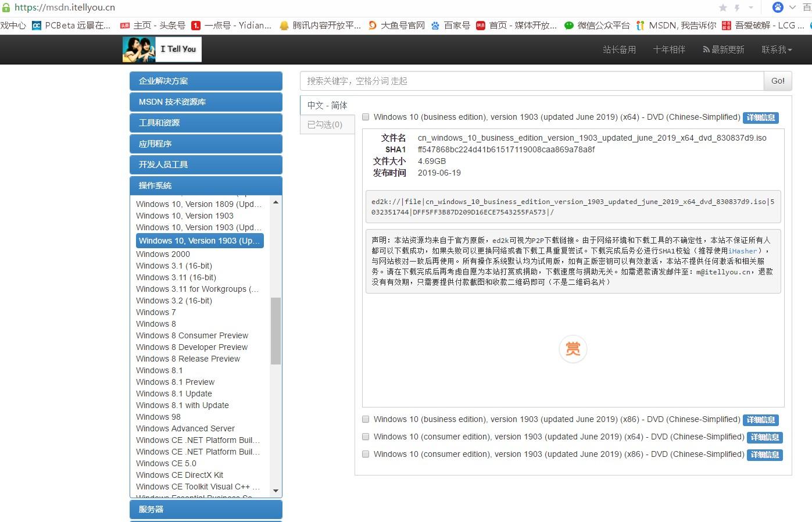Select Windows 3.11 for Workgroups entry
Viewport: 812px width, 522px height.
click(x=197, y=289)
